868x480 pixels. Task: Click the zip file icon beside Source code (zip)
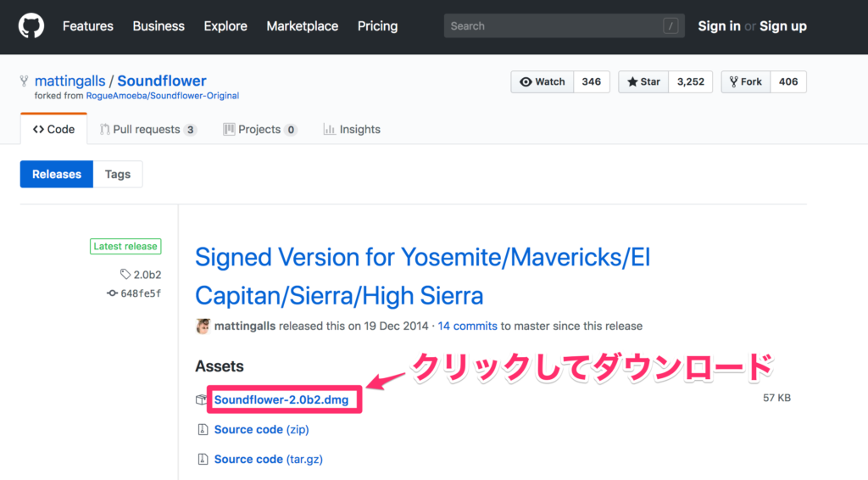click(203, 430)
